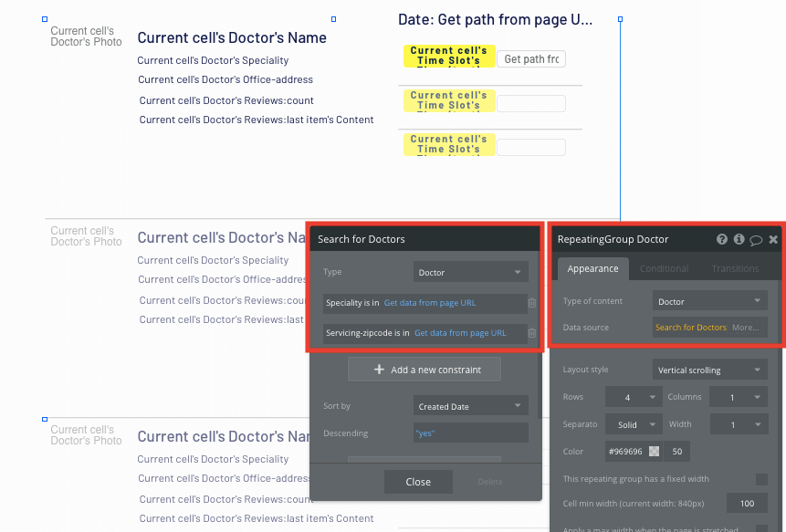
Task: Click Add a new constraint
Action: pyautogui.click(x=424, y=369)
